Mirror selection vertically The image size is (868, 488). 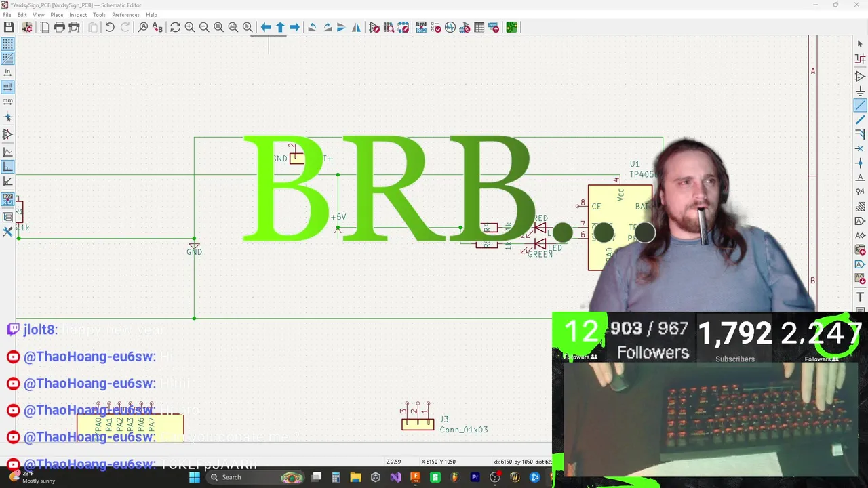click(x=341, y=27)
